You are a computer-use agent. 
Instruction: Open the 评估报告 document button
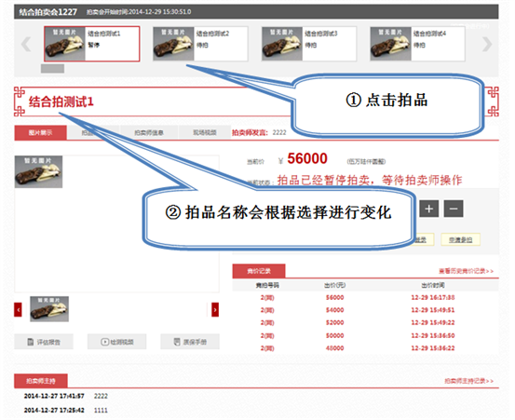44,342
